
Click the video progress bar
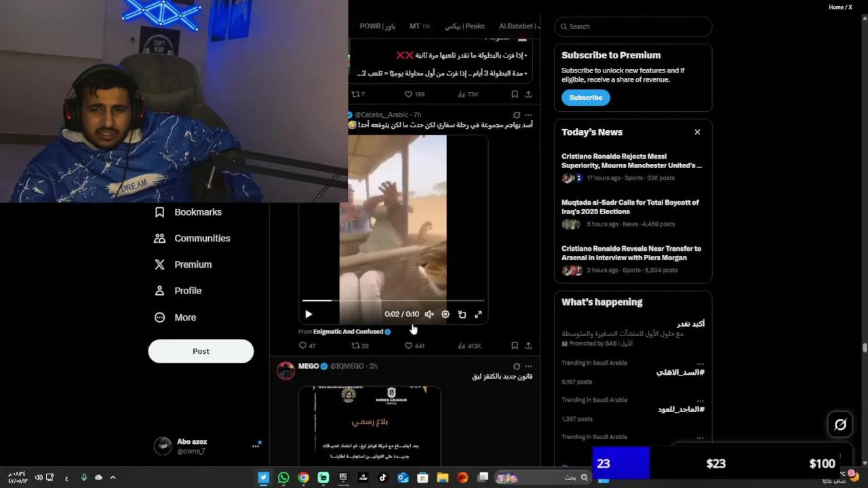(393, 300)
